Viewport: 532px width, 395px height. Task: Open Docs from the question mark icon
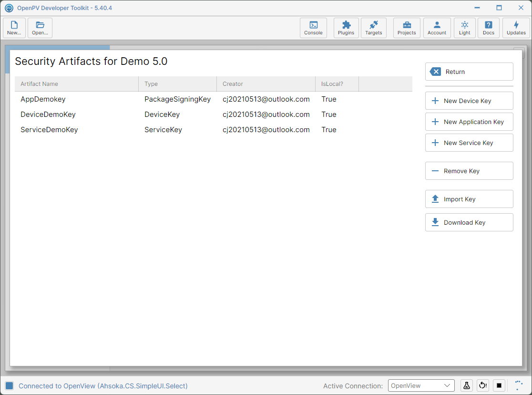(489, 28)
